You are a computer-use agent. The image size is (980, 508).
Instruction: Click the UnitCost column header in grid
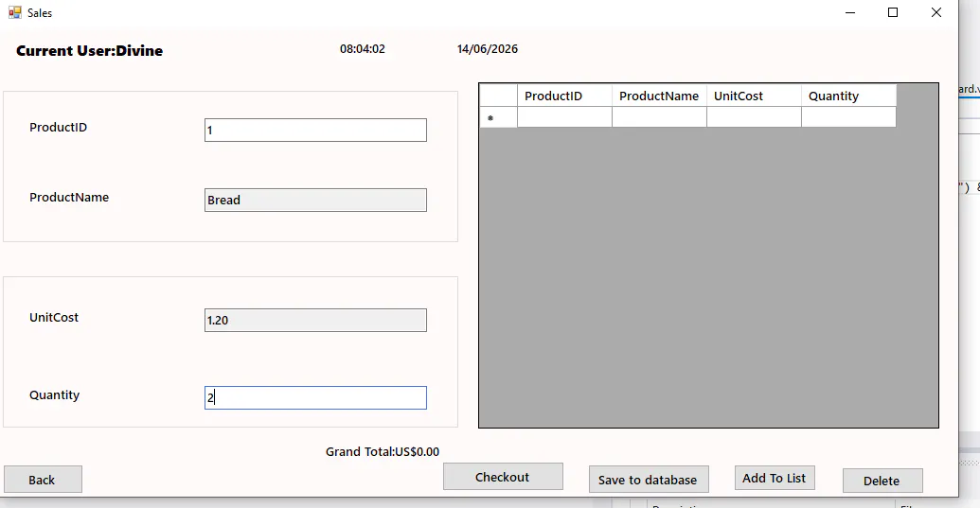click(754, 96)
